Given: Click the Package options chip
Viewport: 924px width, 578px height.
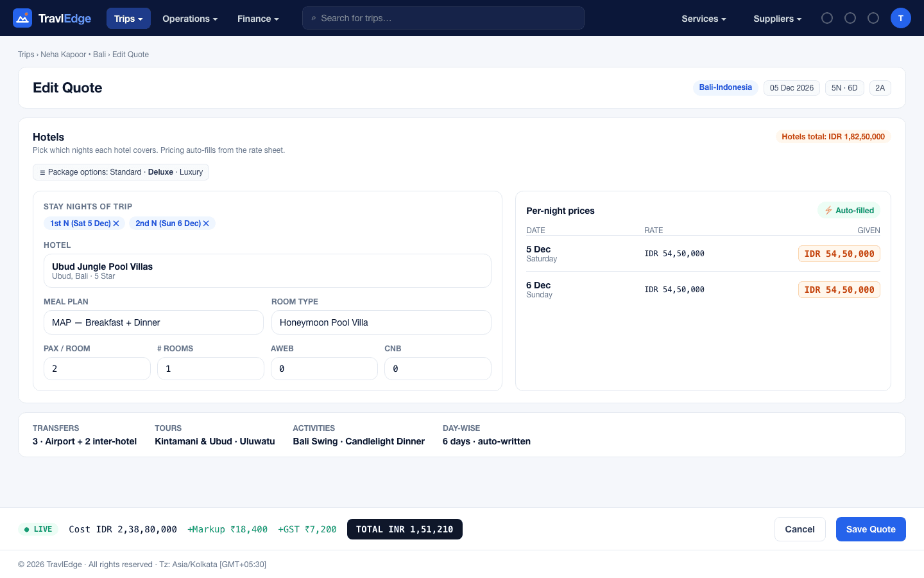Looking at the screenshot, I should click(121, 172).
